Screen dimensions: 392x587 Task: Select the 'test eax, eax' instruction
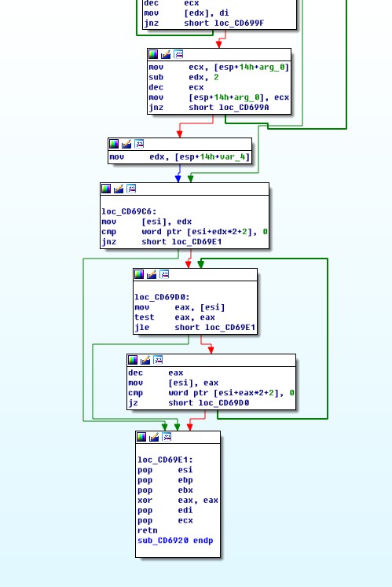(x=175, y=317)
